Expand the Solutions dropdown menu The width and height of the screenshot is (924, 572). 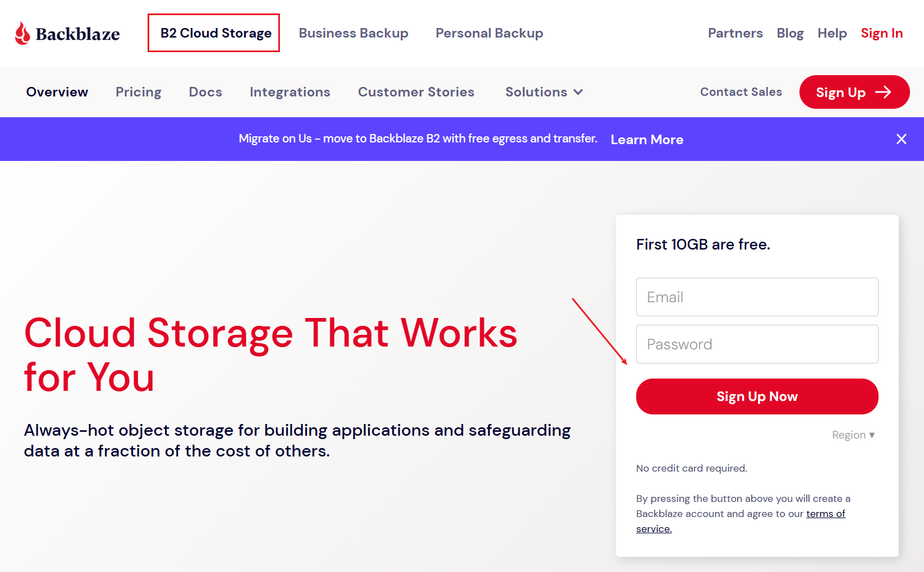click(544, 92)
